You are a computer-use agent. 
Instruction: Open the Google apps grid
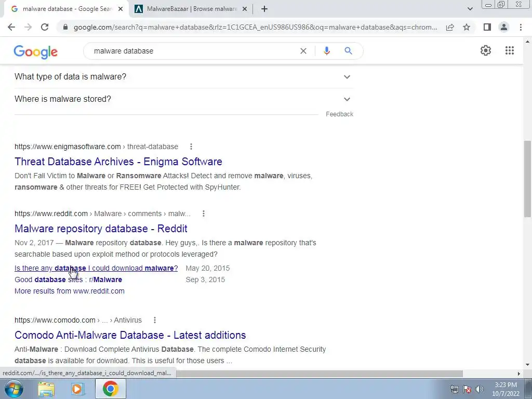pyautogui.click(x=510, y=50)
